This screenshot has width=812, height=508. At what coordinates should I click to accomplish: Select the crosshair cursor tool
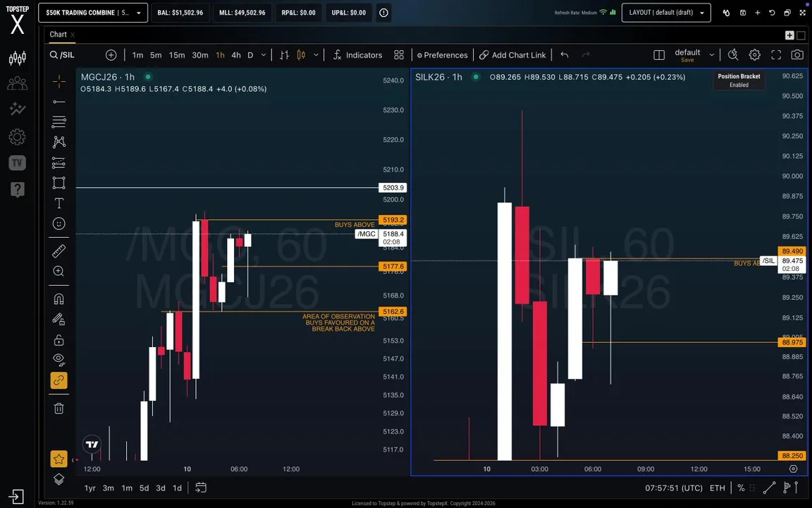(59, 81)
